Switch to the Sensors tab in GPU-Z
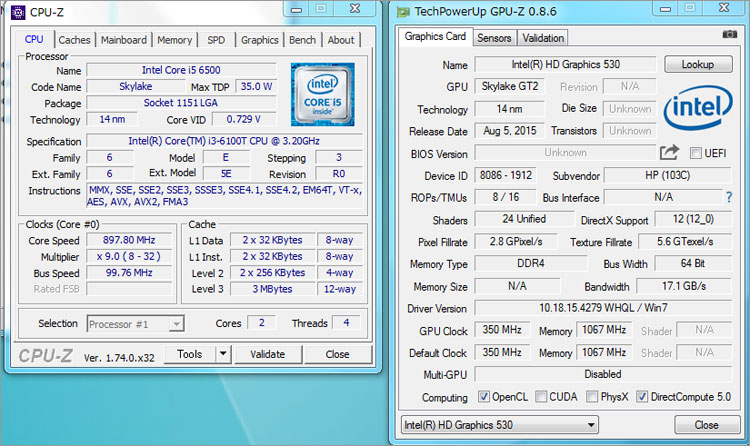Image resolution: width=750 pixels, height=446 pixels. click(494, 38)
